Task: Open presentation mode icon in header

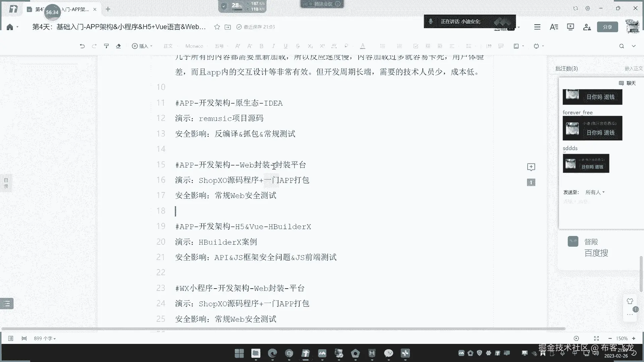Action: pyautogui.click(x=570, y=27)
